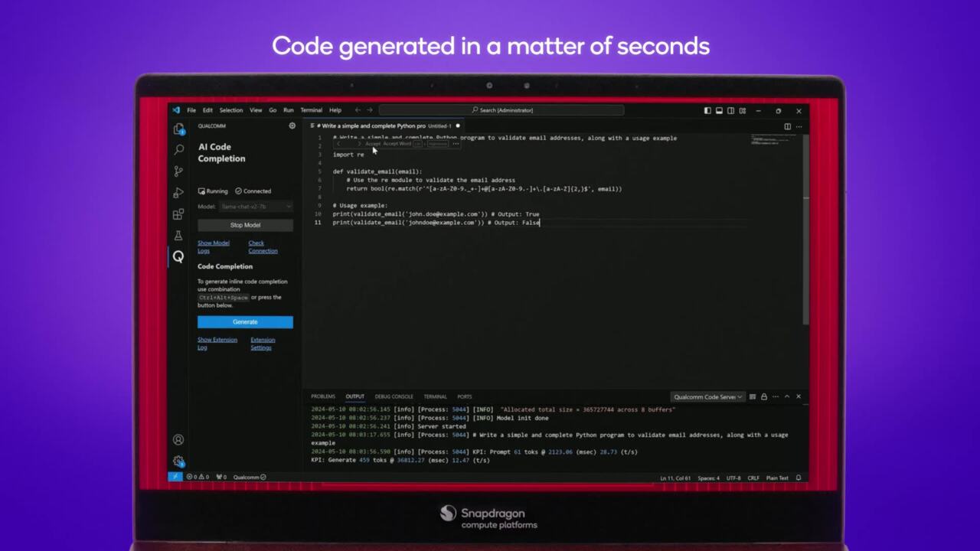Click the editor vertical scrollbar

[x=806, y=230]
